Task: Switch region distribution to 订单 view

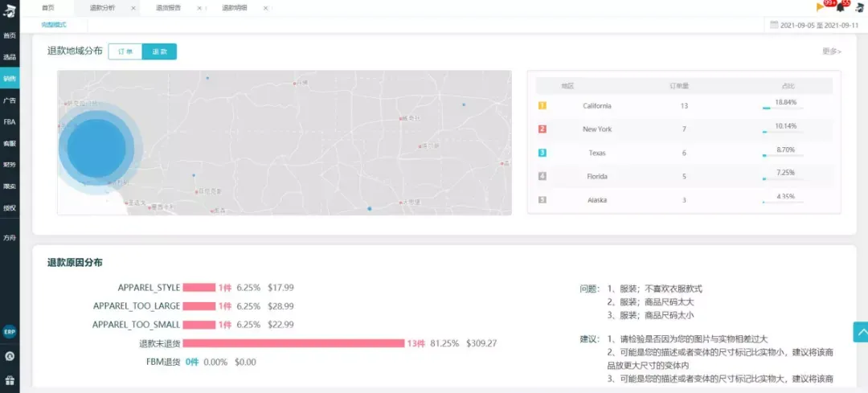Action: pyautogui.click(x=125, y=51)
